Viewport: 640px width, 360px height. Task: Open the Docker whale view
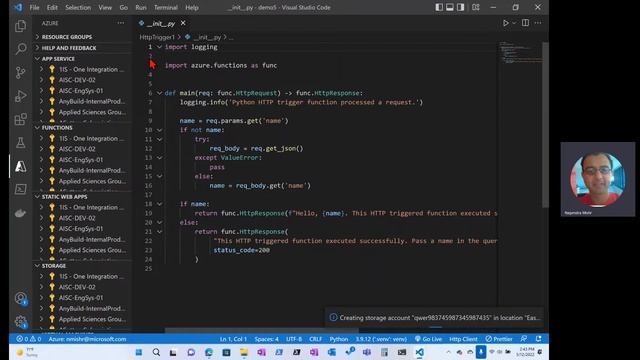pos(20,213)
